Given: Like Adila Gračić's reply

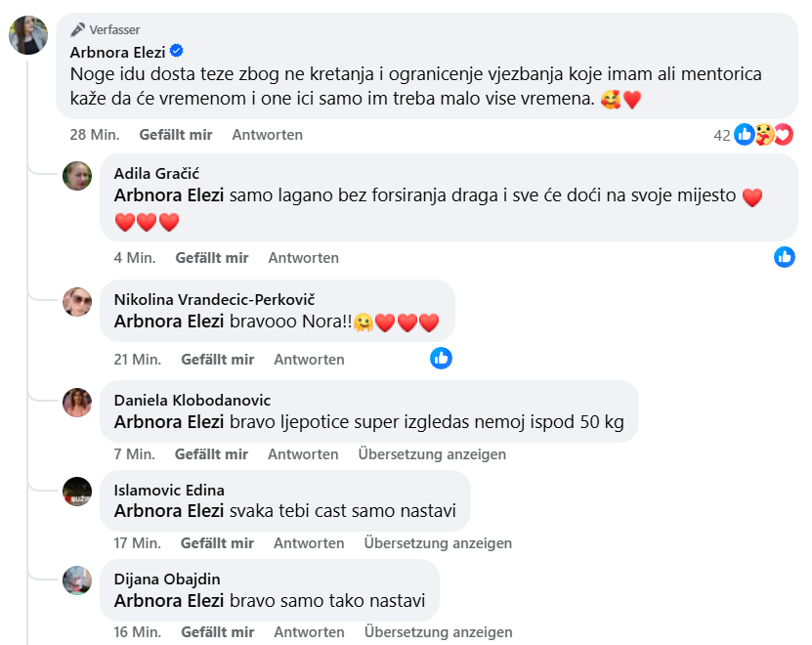Looking at the screenshot, I should 212,258.
